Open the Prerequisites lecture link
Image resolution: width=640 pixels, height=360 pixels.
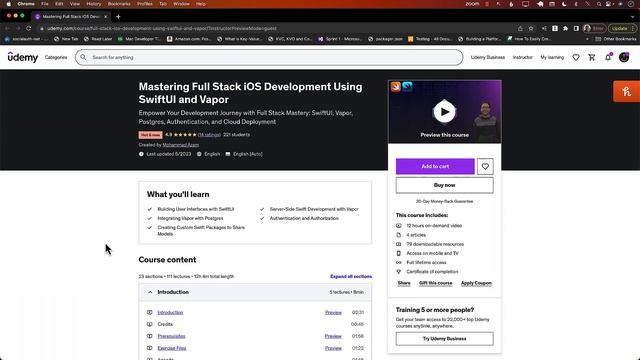(x=171, y=336)
